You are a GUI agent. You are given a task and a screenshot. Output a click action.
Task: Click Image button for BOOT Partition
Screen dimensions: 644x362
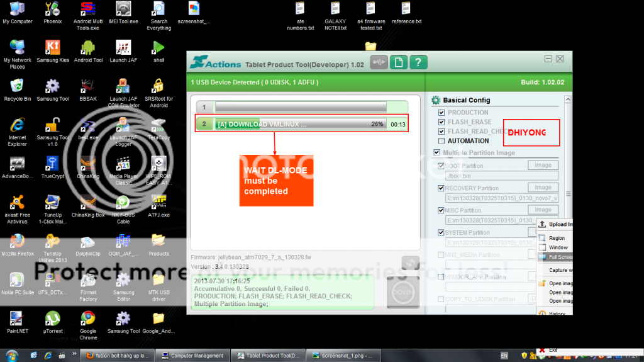coord(543,166)
